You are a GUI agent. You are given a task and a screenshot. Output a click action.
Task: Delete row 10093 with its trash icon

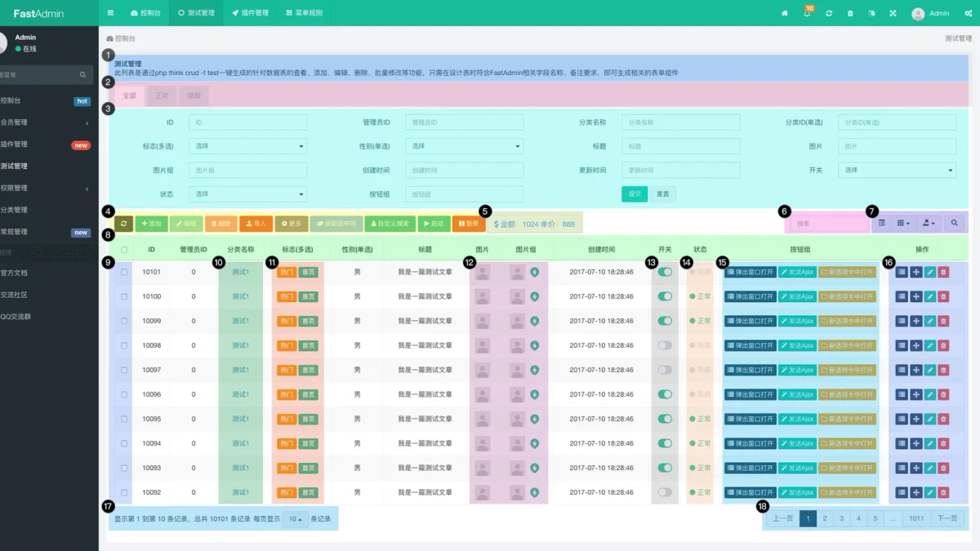click(943, 468)
